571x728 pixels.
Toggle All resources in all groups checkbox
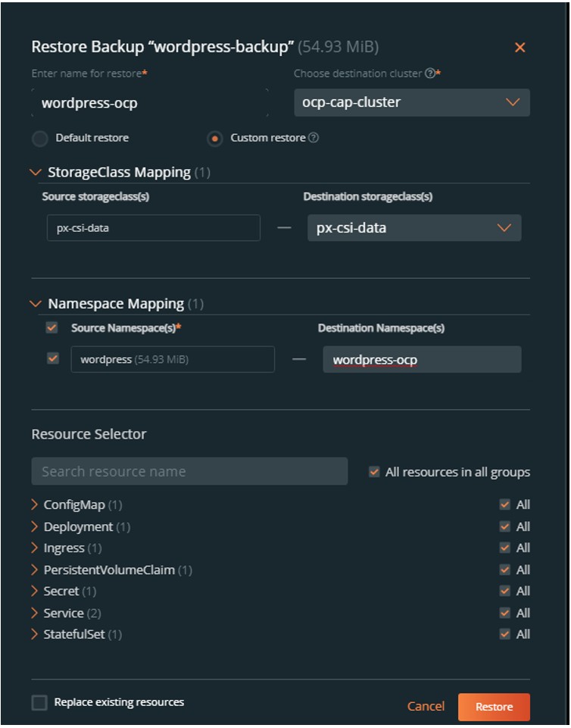coord(374,472)
